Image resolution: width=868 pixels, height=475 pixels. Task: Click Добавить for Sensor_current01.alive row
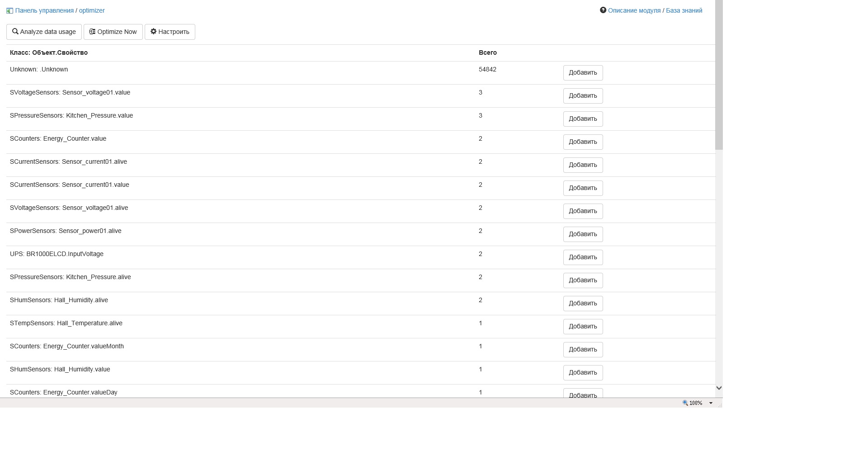583,165
